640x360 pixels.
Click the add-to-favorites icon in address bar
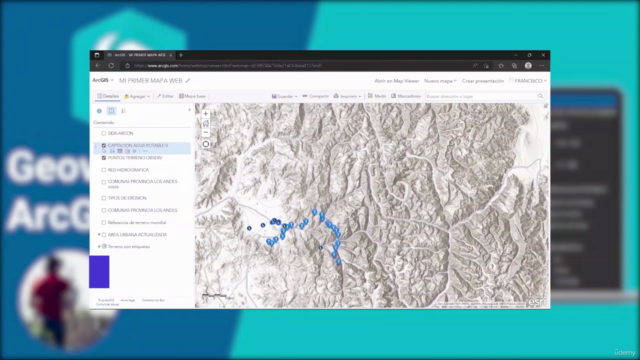pos(486,66)
